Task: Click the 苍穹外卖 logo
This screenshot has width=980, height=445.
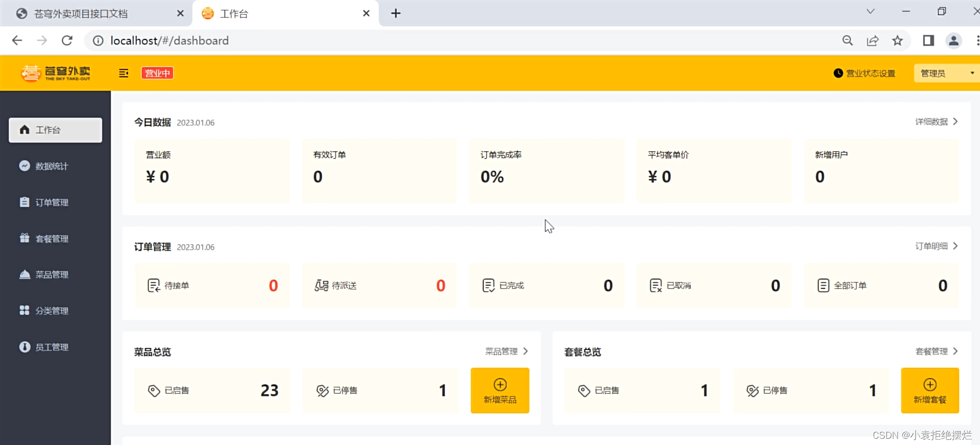Action: tap(56, 73)
